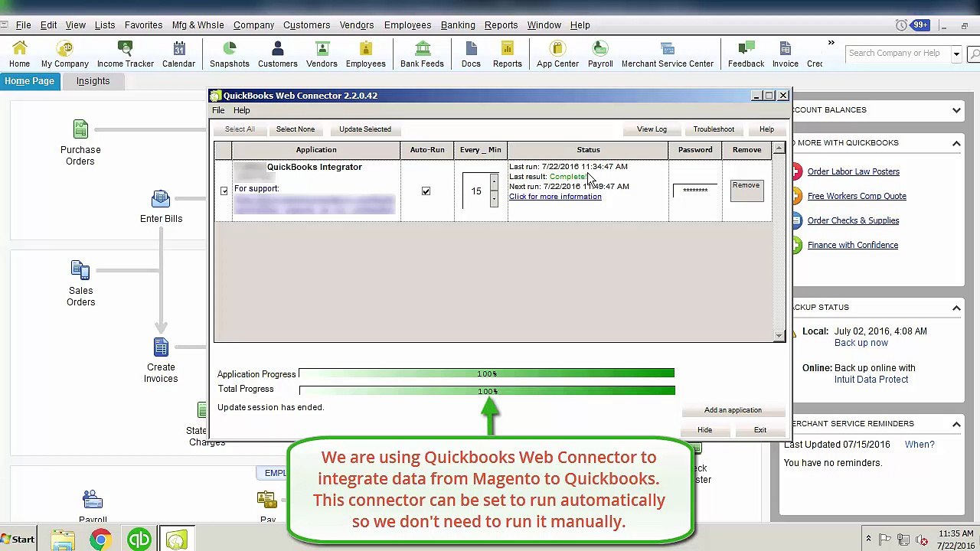
Task: Click the Start button
Action: click(x=18, y=540)
